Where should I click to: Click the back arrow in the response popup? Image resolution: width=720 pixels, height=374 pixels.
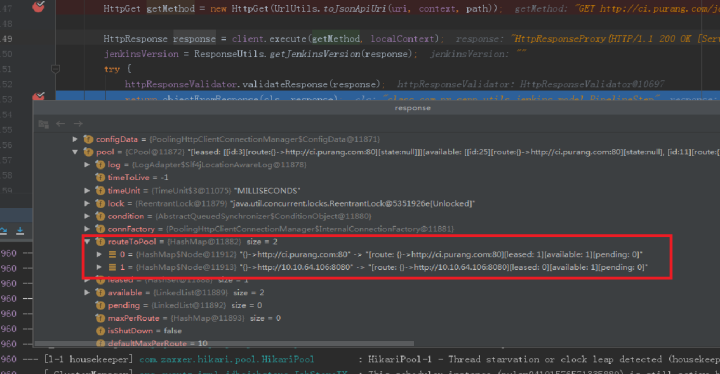[61, 124]
